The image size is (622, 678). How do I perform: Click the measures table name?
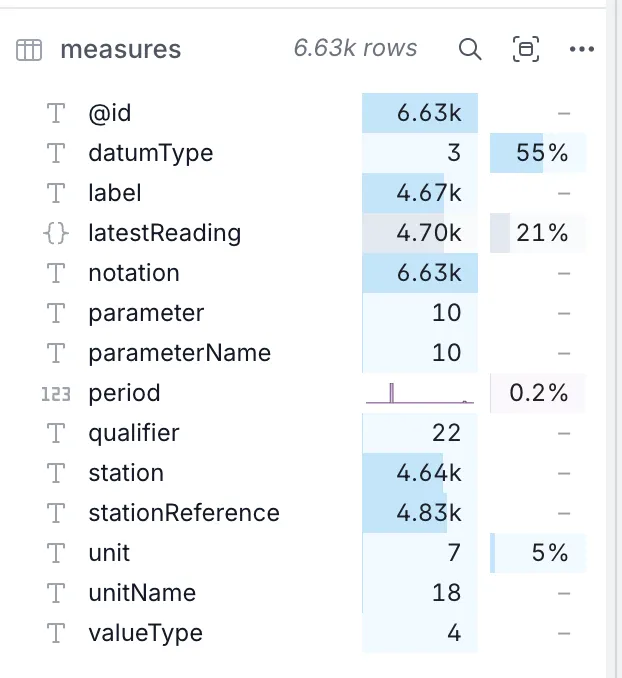(x=120, y=50)
